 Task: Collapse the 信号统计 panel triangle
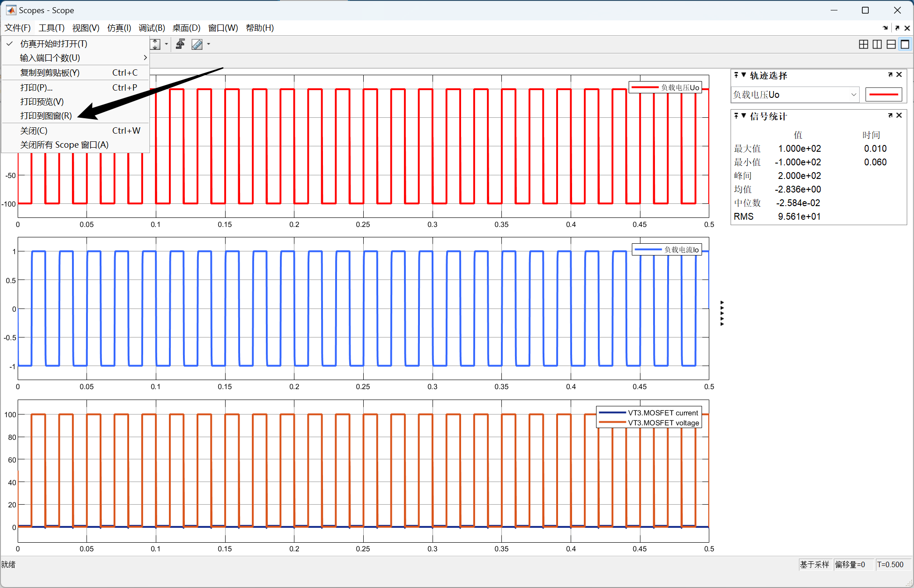744,116
